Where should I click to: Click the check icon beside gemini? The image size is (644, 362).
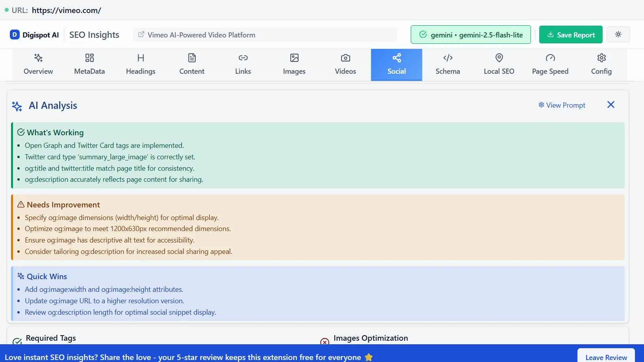tap(423, 34)
